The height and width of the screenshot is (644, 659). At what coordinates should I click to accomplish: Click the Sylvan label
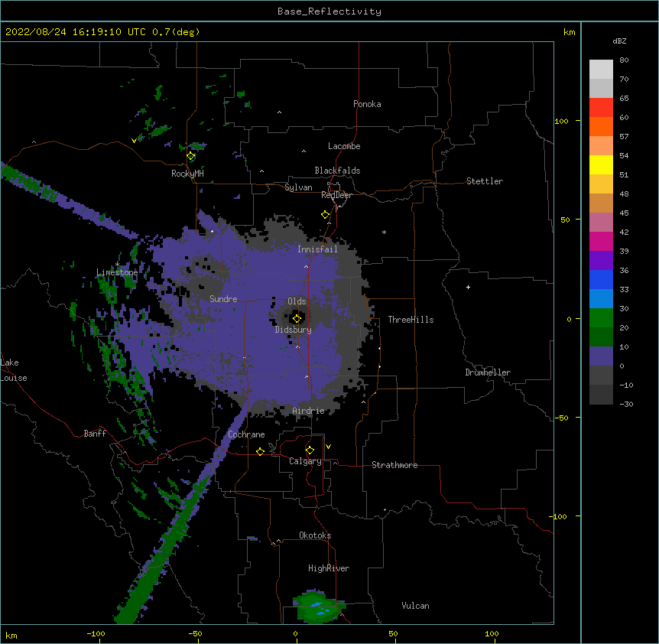coord(298,187)
